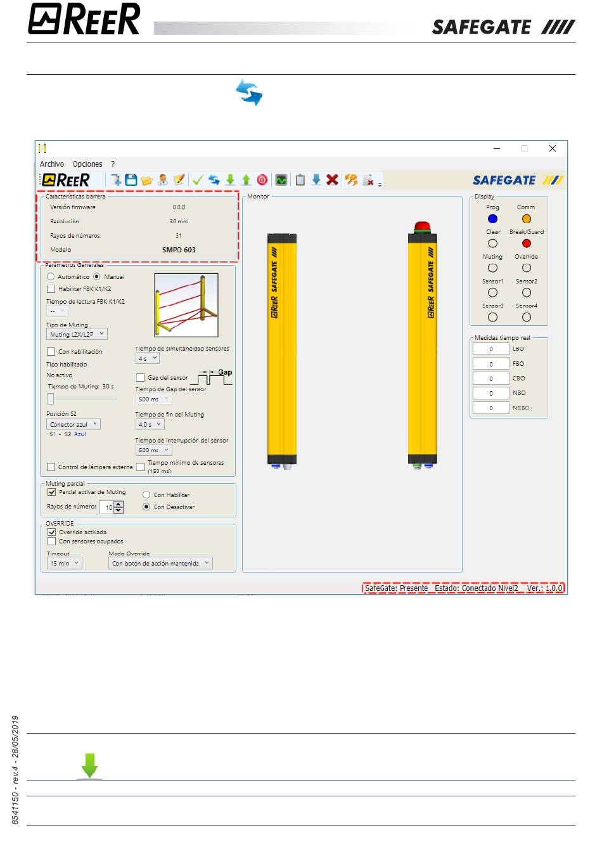Expand Tiempo de simultaneidad sensores dropdown

pyautogui.click(x=148, y=358)
